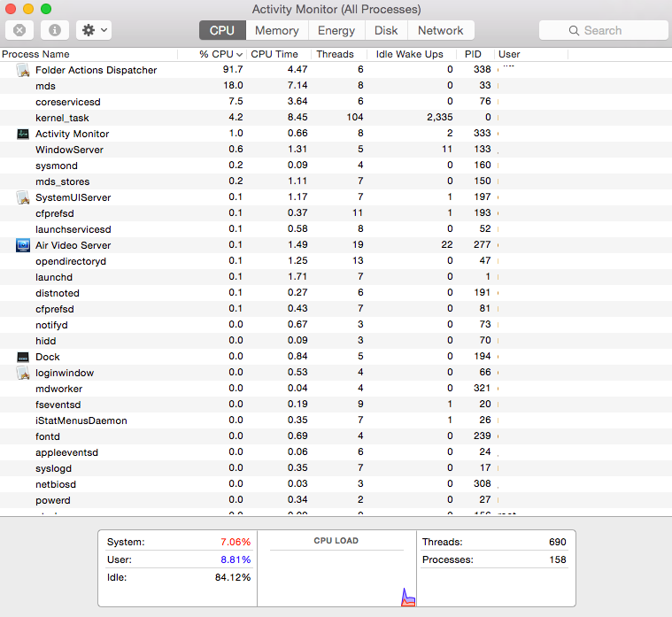Viewport: 672px width, 617px height.
Task: Sort by User column header
Action: point(531,54)
